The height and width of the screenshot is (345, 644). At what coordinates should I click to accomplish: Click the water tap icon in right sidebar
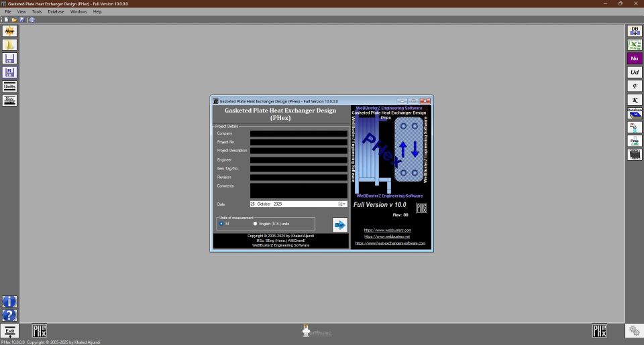pos(635,127)
